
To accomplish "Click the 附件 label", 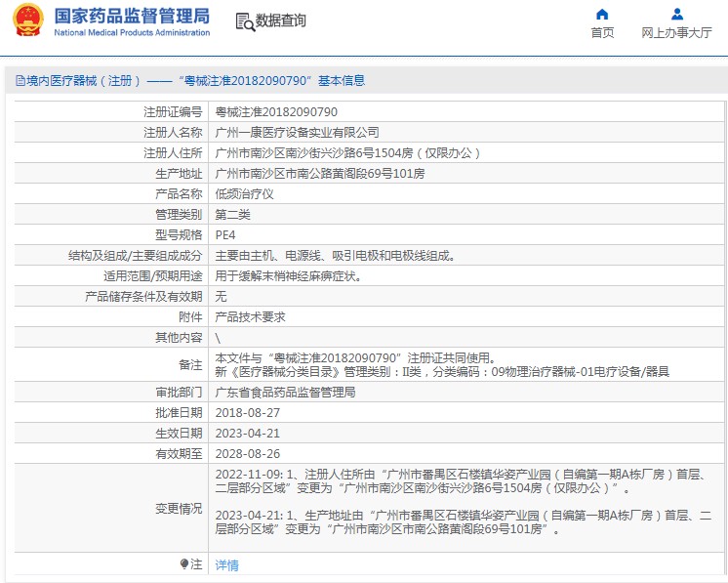I will [x=190, y=316].
